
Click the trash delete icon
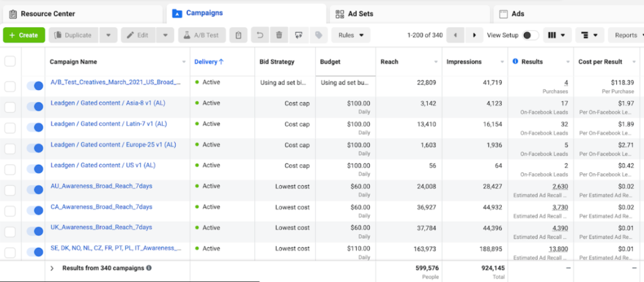(279, 35)
